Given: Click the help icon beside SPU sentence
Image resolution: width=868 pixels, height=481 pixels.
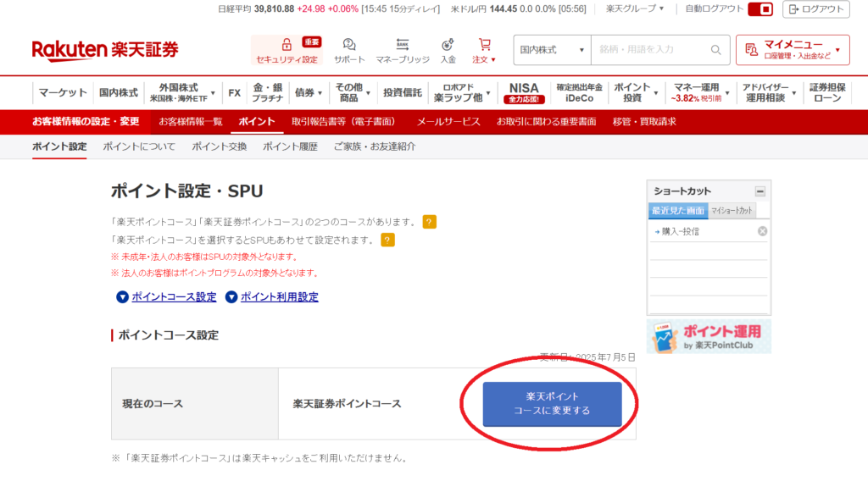Looking at the screenshot, I should [387, 240].
